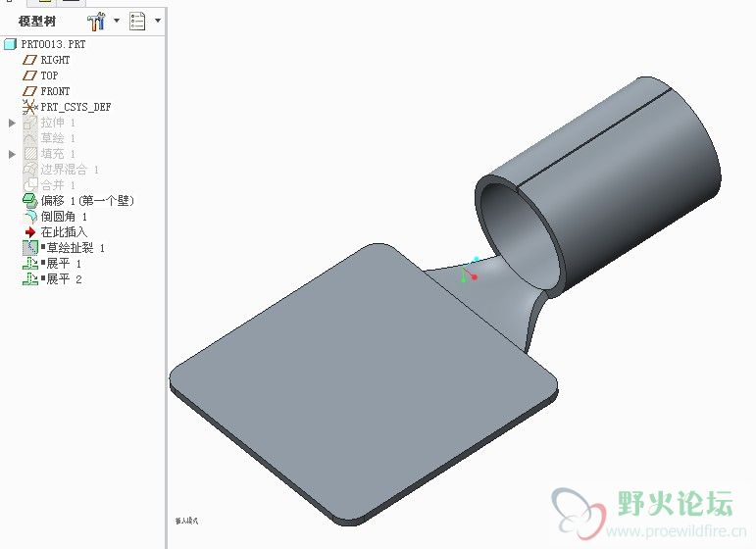
Task: Open dropdown arrow beside show list icon
Action: [x=158, y=21]
